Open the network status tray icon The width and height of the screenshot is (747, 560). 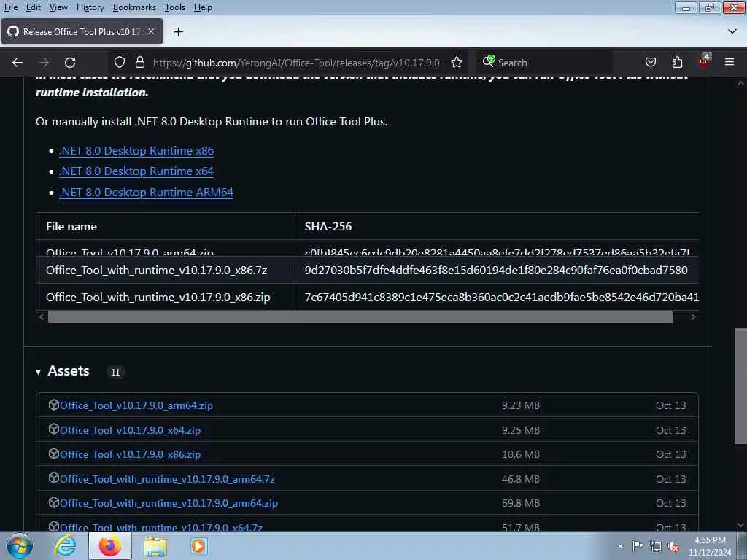click(656, 547)
